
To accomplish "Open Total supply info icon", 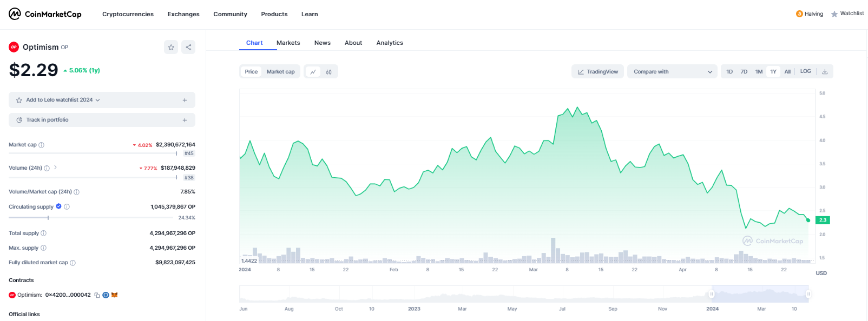I will click(x=44, y=233).
